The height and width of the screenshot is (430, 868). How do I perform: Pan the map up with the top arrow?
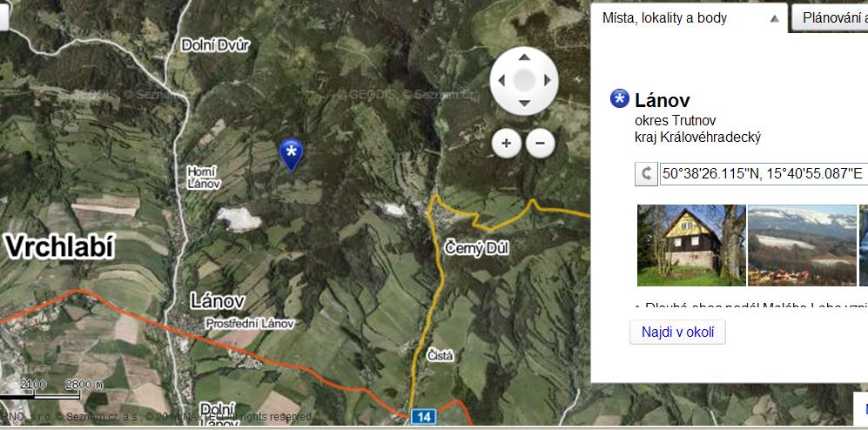click(524, 57)
